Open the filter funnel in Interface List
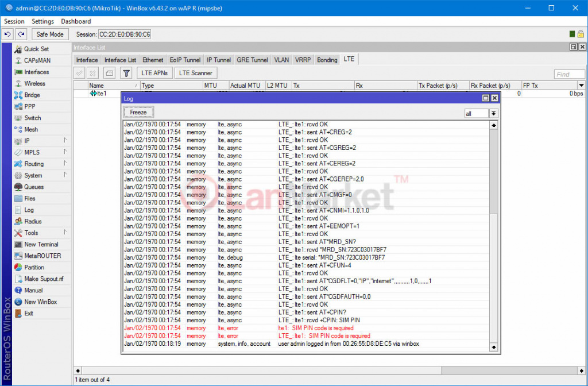Screen dimensions: 588x386 point(126,73)
